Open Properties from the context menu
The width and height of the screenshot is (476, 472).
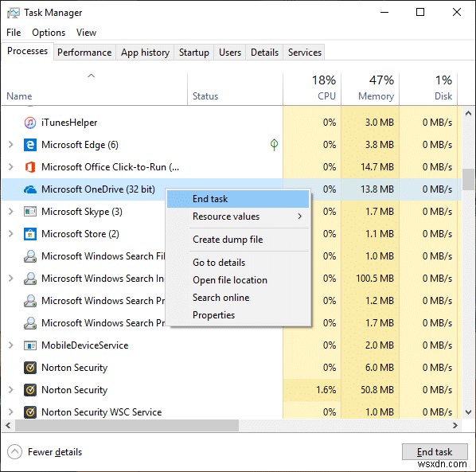pyautogui.click(x=238, y=315)
